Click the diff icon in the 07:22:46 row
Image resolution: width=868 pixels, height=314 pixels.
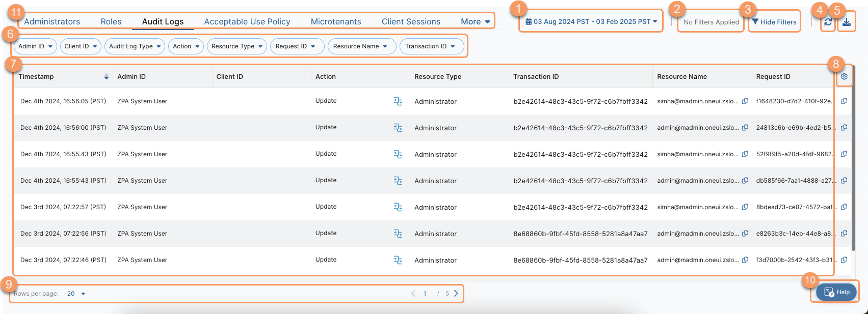coord(398,260)
